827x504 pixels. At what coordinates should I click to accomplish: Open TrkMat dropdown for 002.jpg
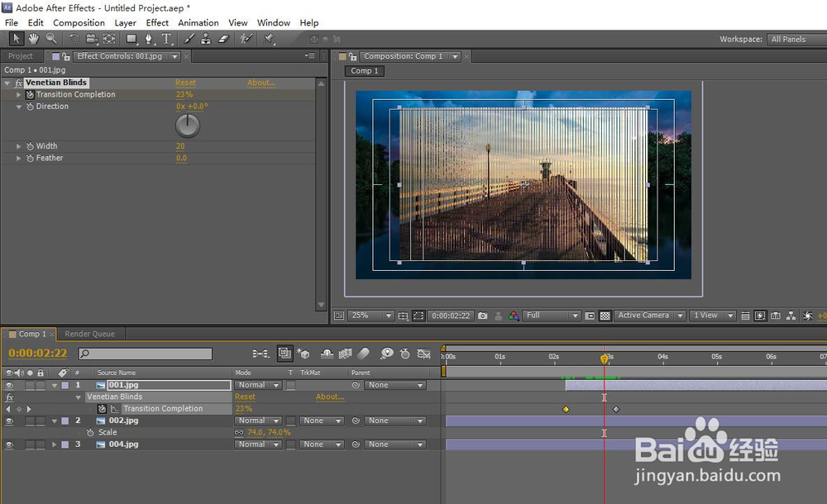point(321,421)
